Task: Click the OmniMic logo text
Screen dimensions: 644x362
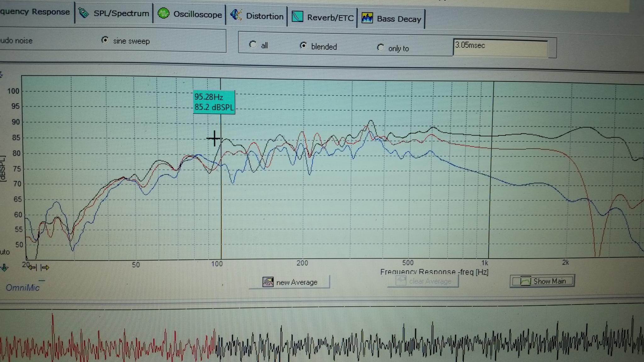Action: (x=23, y=287)
